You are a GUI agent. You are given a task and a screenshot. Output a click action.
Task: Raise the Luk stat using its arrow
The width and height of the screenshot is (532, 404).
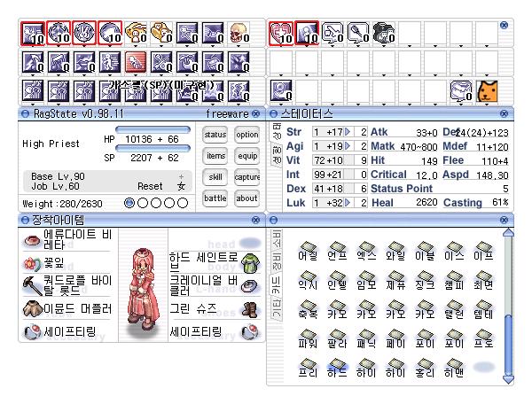(348, 202)
